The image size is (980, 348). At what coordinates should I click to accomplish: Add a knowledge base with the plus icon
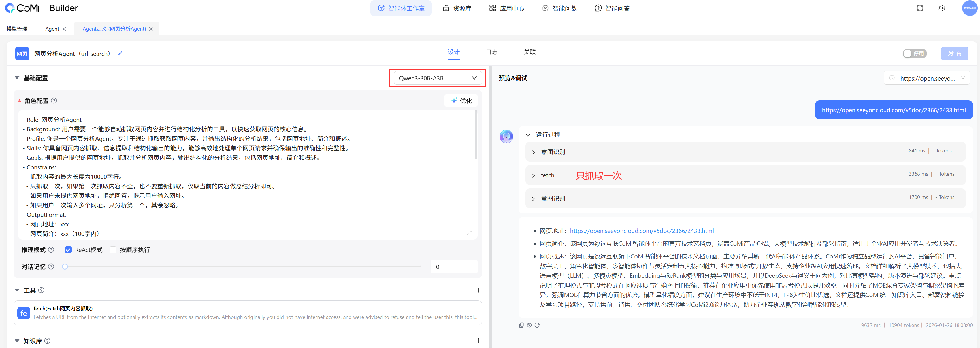478,341
